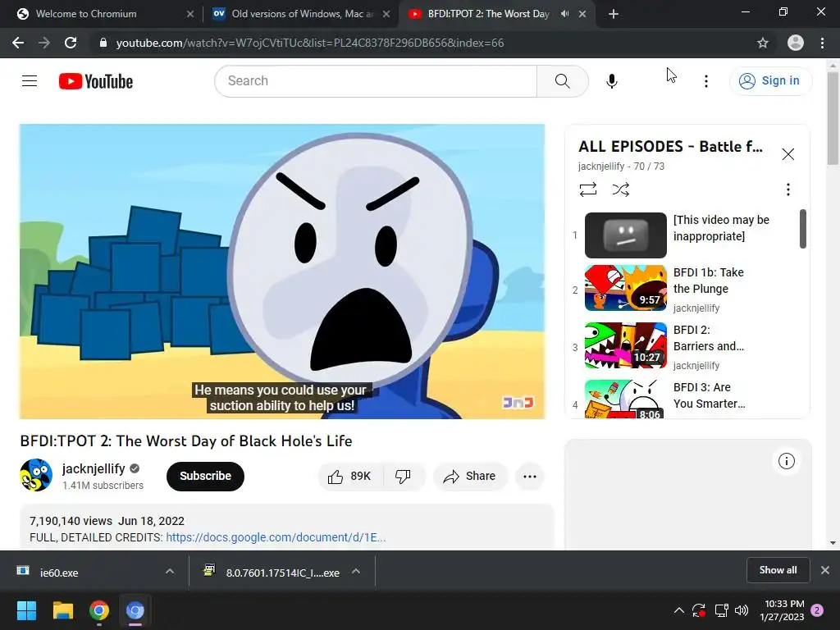Open a new browser tab
Screen dimensions: 840x630
click(x=614, y=14)
